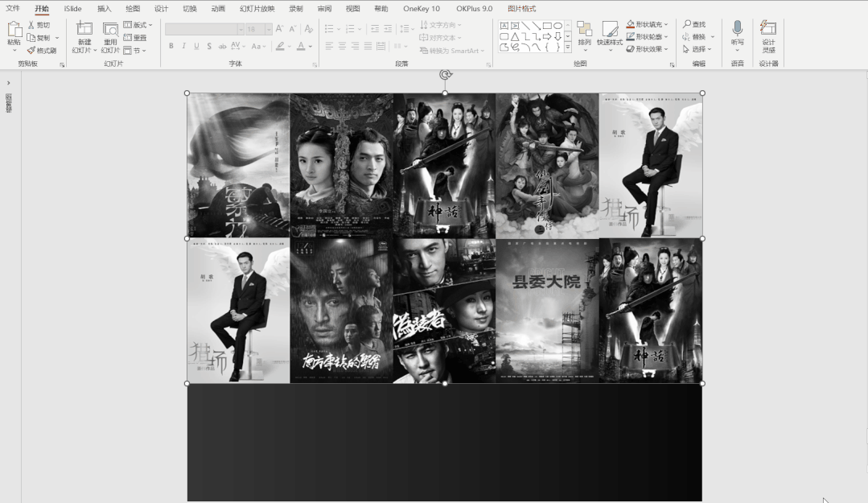Expand the shapes gallery more button
The height and width of the screenshot is (503, 868).
point(567,47)
